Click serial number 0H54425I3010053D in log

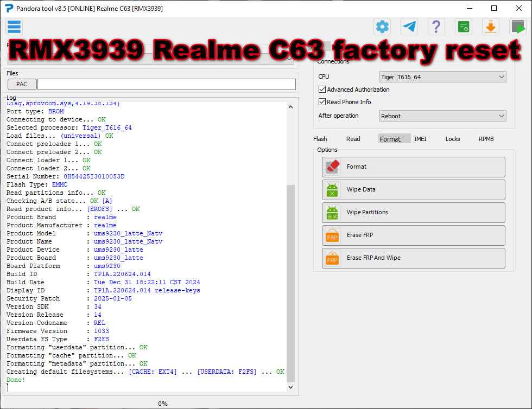[94, 176]
